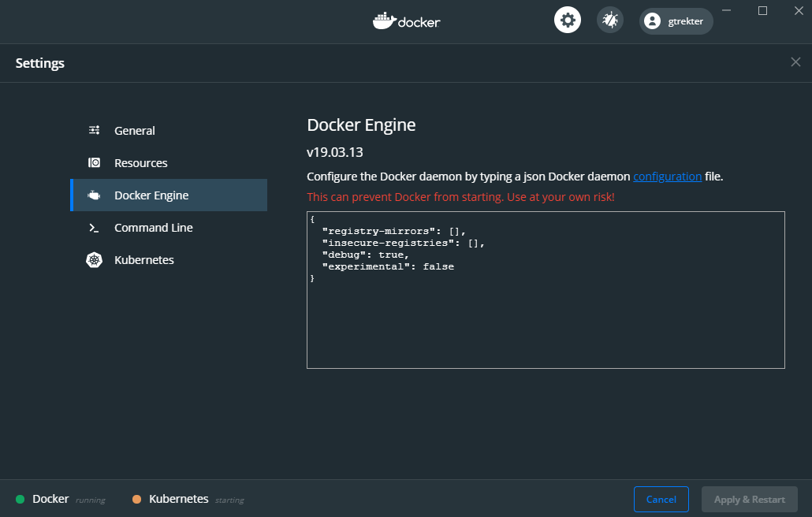
Task: Click the Docker Engine whale icon
Action: 94,195
